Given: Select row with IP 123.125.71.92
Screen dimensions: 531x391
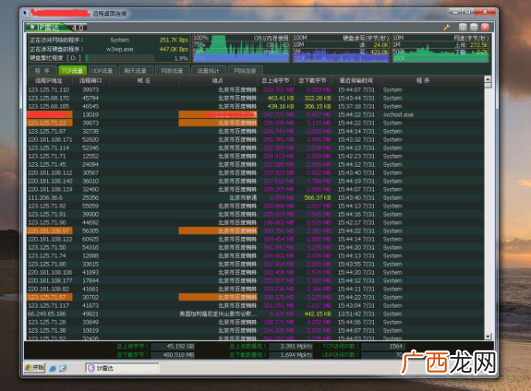Looking at the screenshot, I should coord(255,206).
